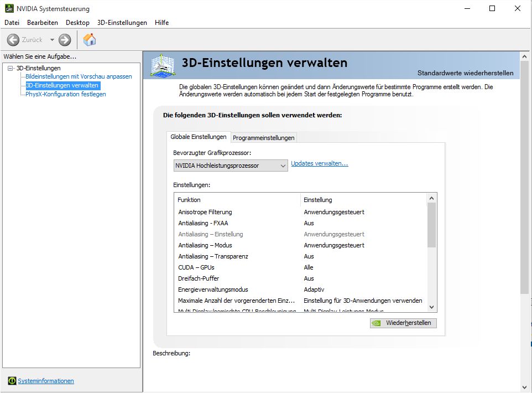Screen dimensions: 532x393
Task: Click the Home icon in toolbar
Action: 90,40
